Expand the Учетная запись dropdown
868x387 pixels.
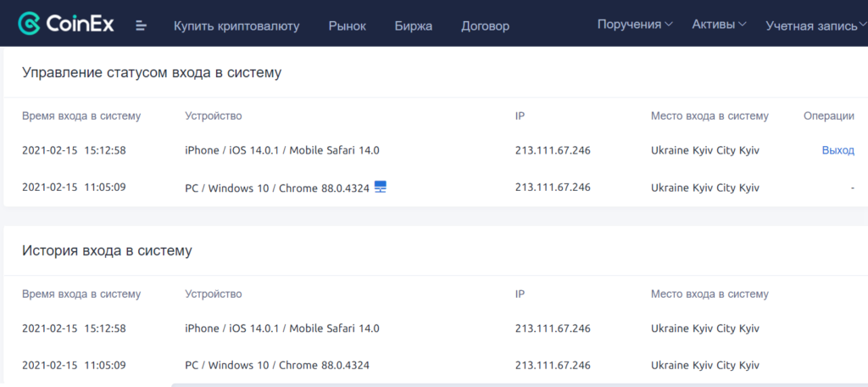[x=815, y=25]
